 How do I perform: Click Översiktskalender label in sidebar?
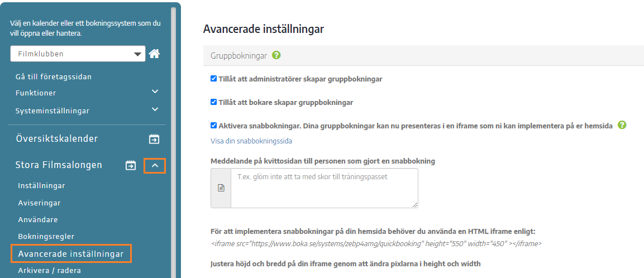pos(56,139)
